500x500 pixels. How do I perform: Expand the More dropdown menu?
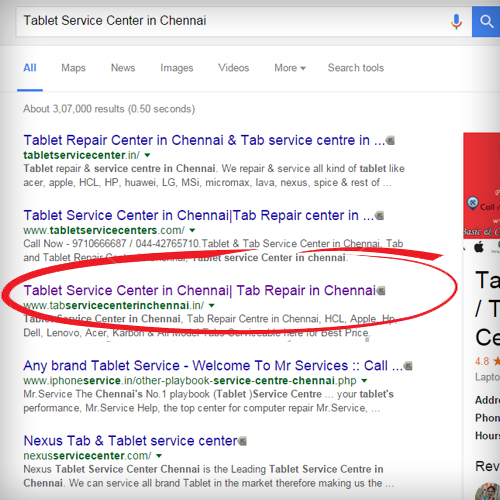[x=290, y=68]
